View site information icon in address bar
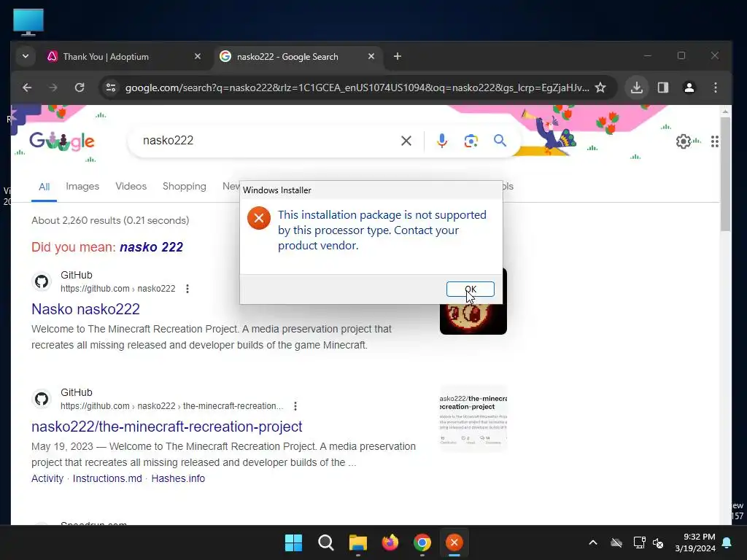 click(111, 87)
